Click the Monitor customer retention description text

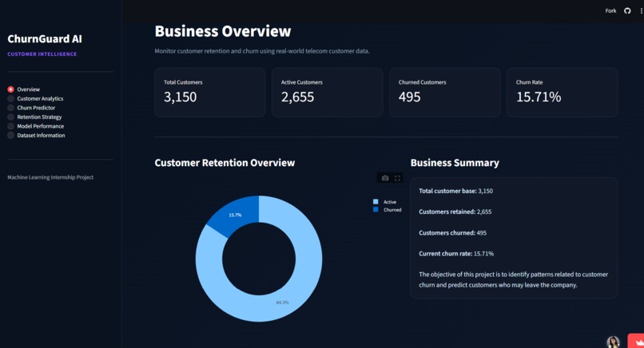262,51
